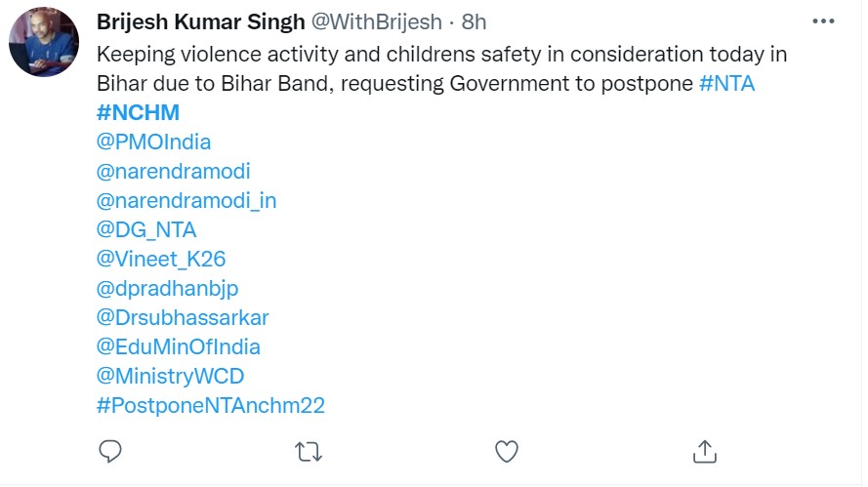Open the @Vineet_K26 mention
868x487 pixels.
tap(161, 259)
